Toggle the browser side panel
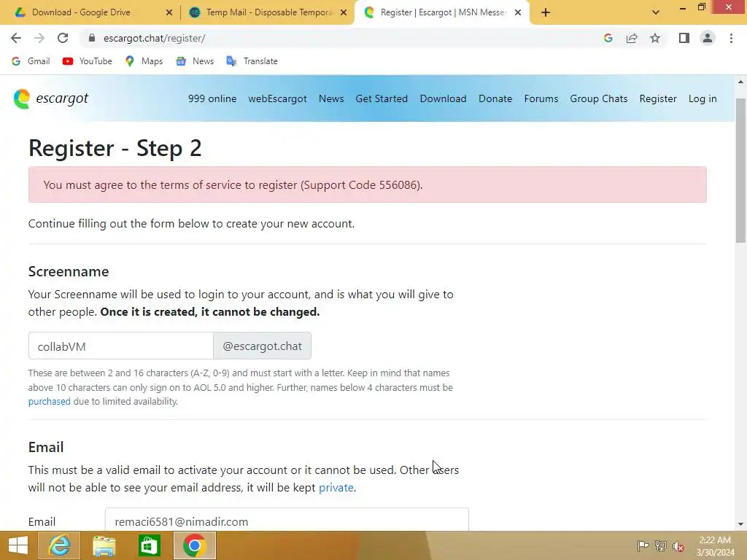The height and width of the screenshot is (560, 747). click(684, 38)
